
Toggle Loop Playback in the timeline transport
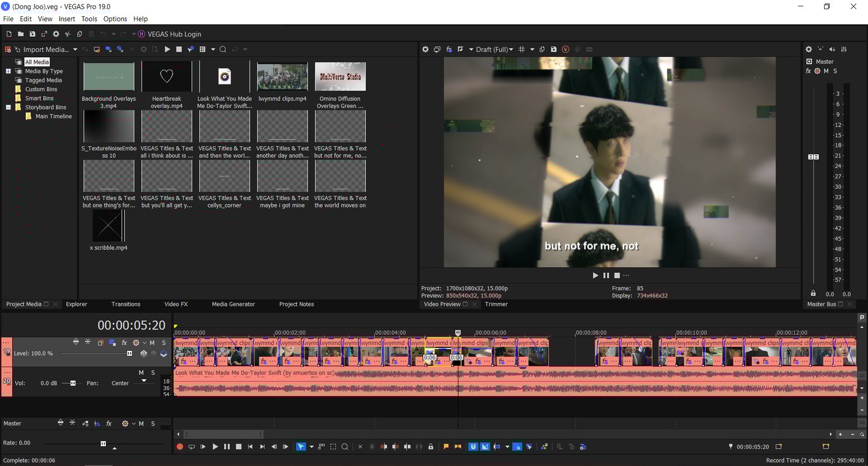(192, 447)
